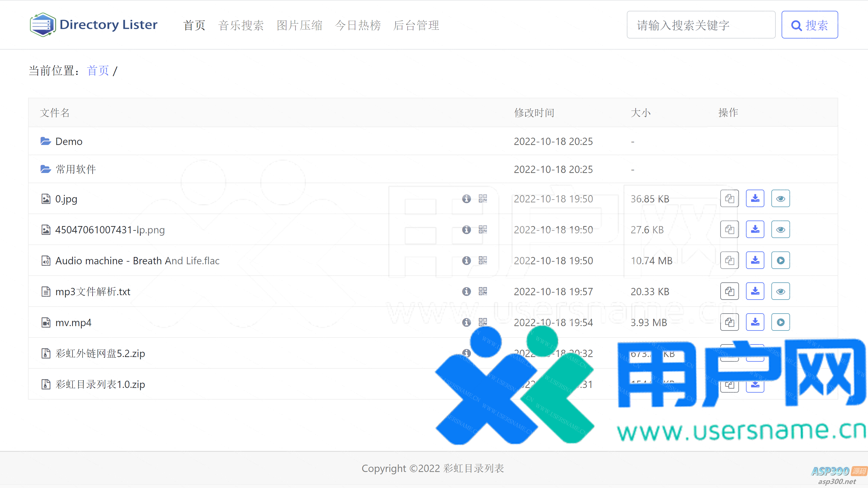Preview mp3文件解析.txt with eye icon
This screenshot has height=488, width=868.
[781, 291]
